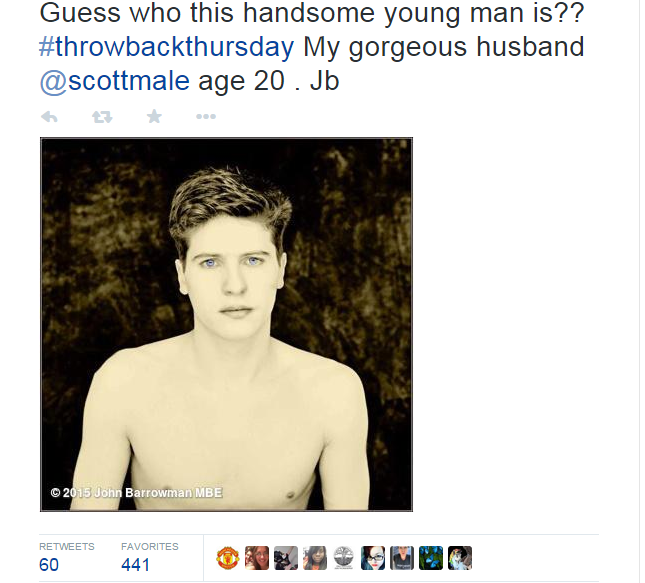This screenshot has height=583, width=645.
Task: Open the second user avatar
Action: (257, 557)
